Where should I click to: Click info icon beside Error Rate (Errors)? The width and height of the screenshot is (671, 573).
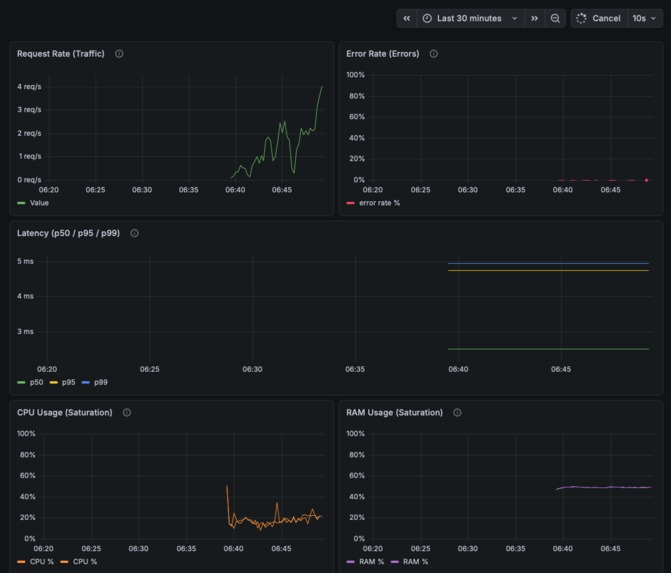tap(433, 53)
